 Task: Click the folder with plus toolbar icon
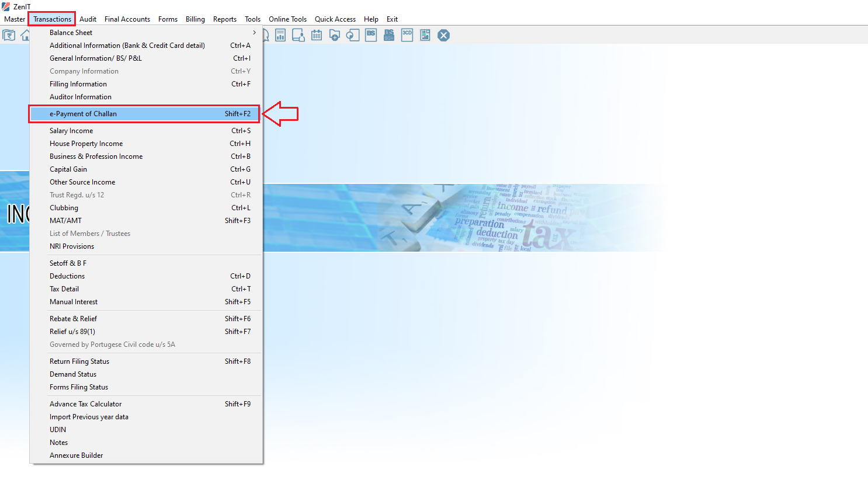tap(335, 36)
